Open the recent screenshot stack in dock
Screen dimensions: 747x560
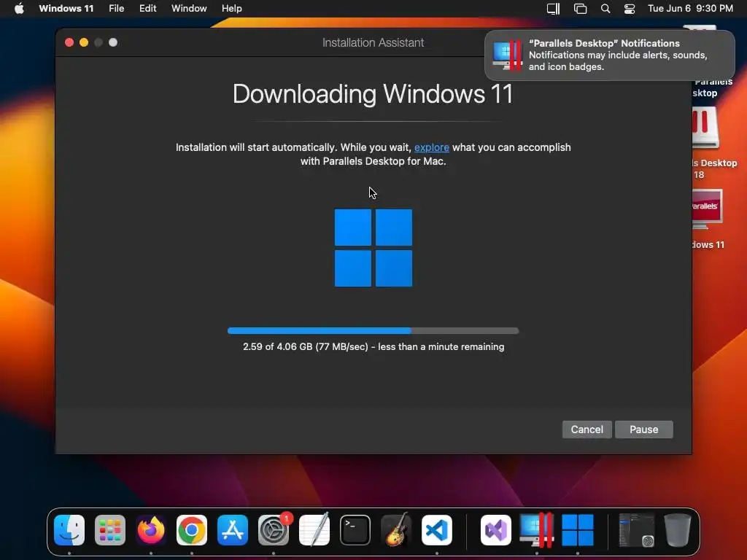636,530
